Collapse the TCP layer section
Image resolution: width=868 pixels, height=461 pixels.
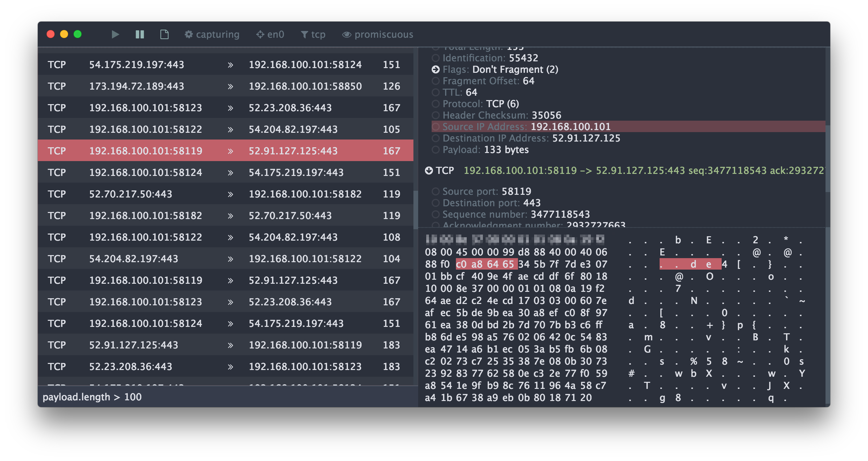coord(429,171)
